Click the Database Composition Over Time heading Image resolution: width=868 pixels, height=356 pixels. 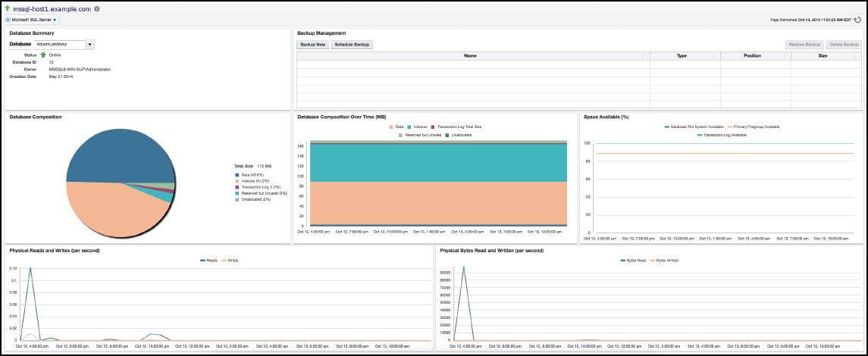click(342, 117)
